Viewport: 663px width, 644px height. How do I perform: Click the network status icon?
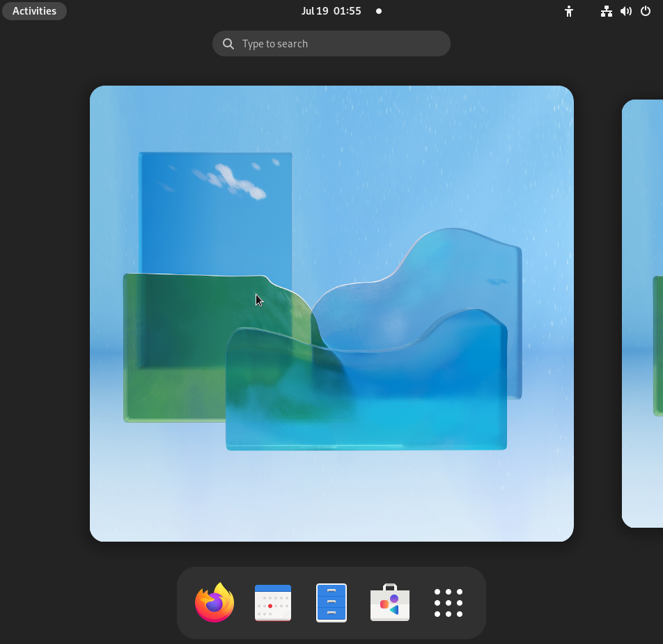pyautogui.click(x=607, y=11)
